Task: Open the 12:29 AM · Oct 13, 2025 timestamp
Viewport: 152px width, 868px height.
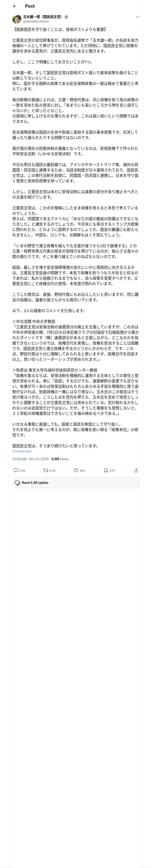Action: (31, 459)
